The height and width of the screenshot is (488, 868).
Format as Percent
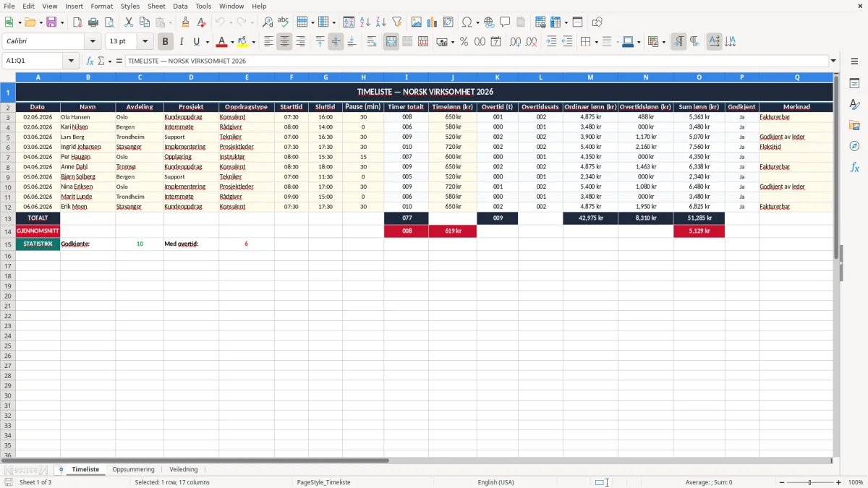click(464, 42)
